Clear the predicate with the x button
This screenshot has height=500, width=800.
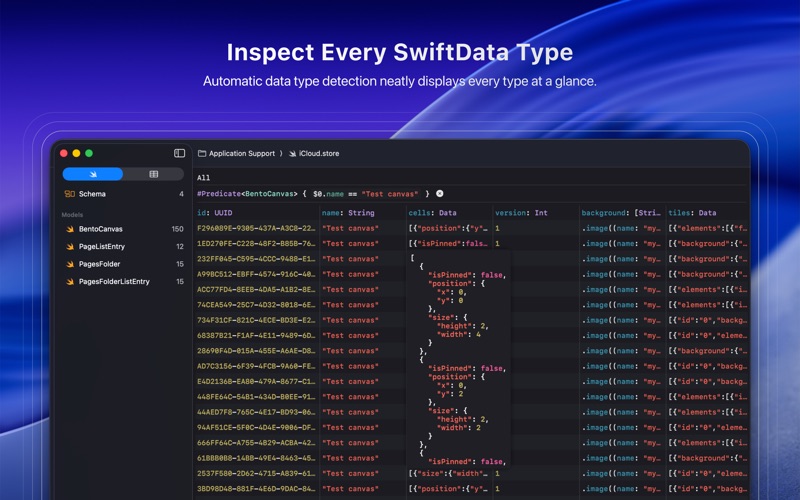pos(440,193)
